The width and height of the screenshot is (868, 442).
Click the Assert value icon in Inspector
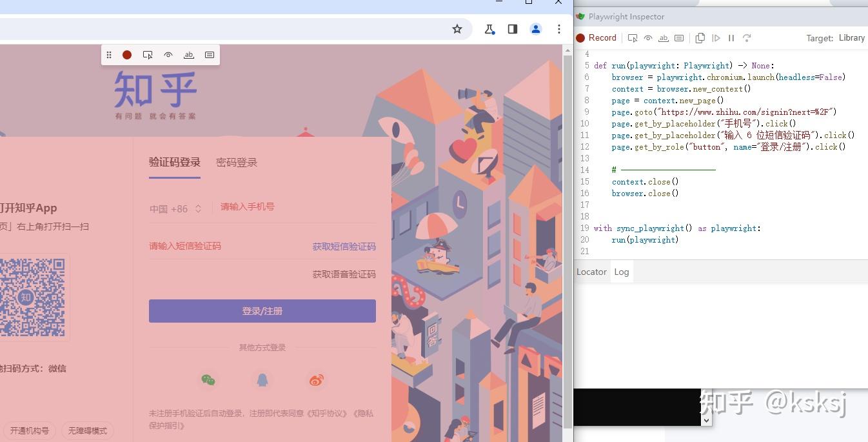click(x=679, y=38)
